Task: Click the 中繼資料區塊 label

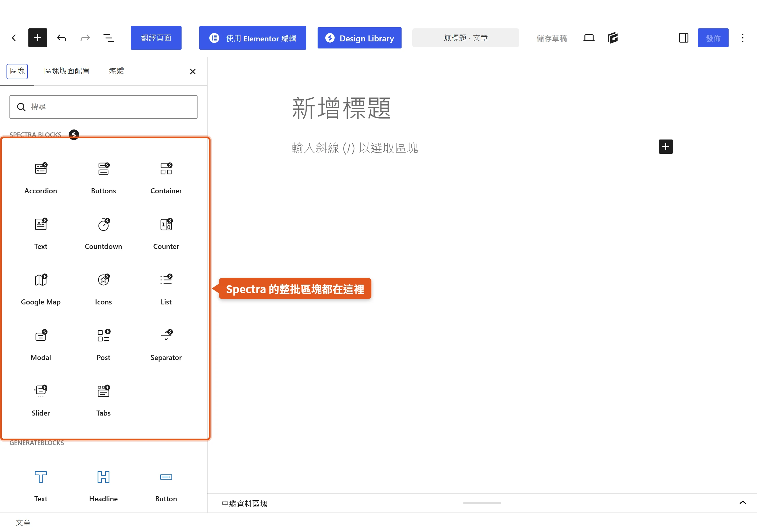Action: [244, 503]
